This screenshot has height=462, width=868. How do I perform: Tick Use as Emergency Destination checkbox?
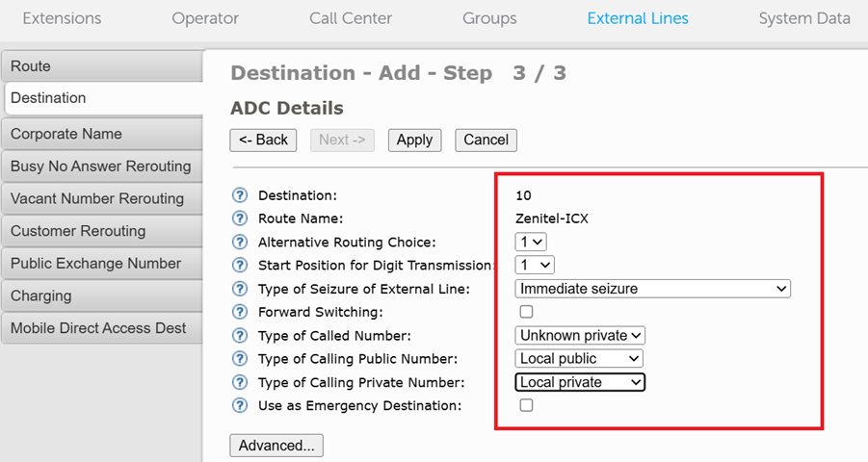(526, 405)
